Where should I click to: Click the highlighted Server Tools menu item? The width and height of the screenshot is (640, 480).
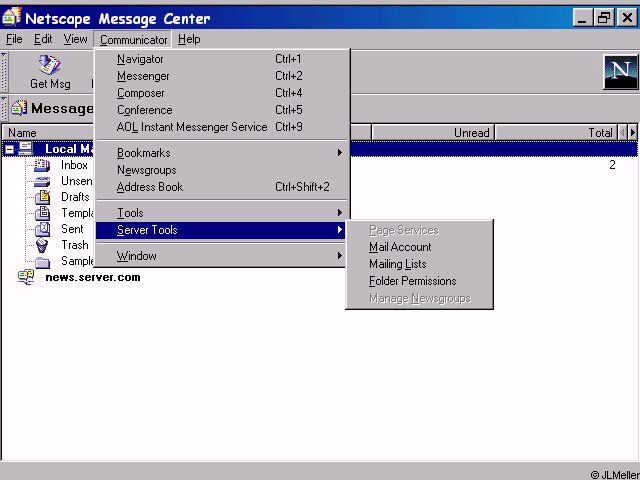[x=221, y=230]
